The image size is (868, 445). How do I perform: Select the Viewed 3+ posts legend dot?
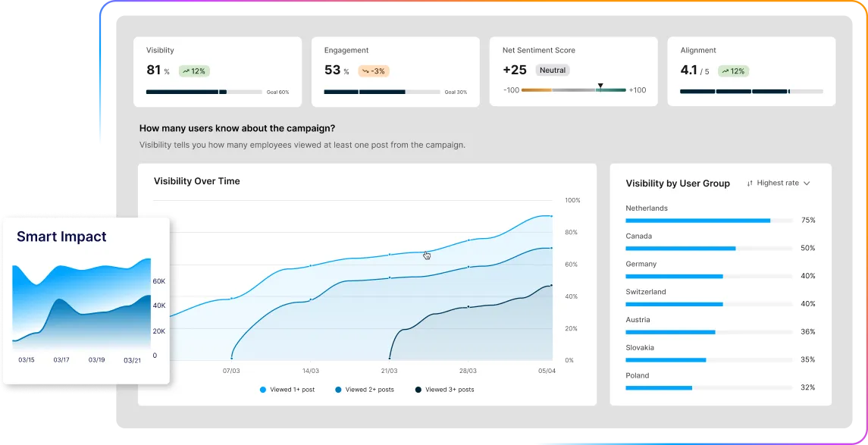(x=419, y=389)
